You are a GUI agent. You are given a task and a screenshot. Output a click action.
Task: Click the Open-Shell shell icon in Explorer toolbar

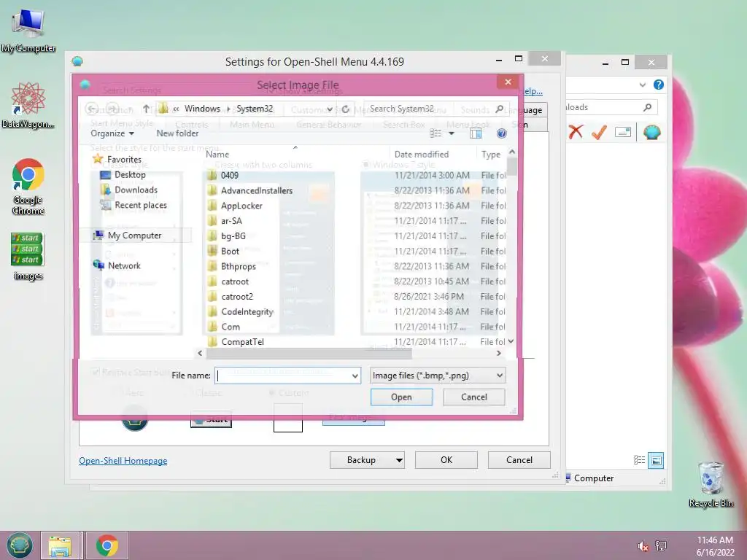point(651,132)
